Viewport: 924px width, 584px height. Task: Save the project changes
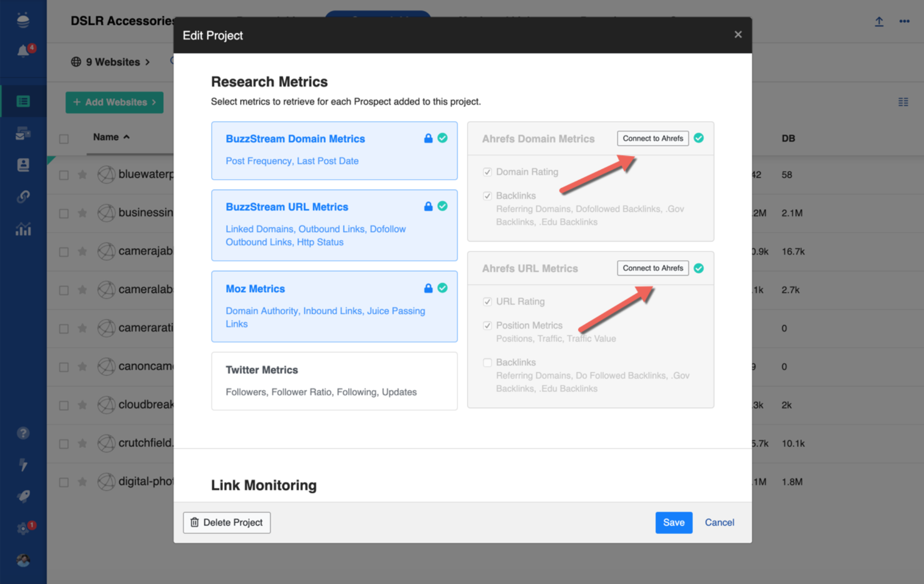click(673, 523)
